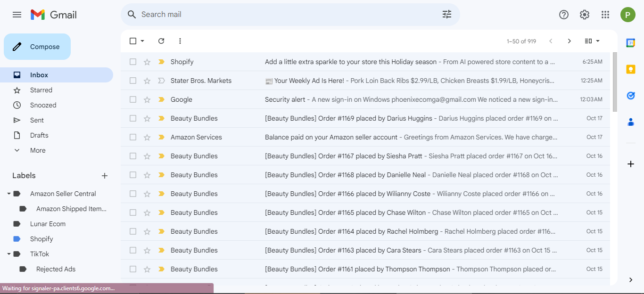Toggle split pane mode icon
644x294 pixels.
588,41
